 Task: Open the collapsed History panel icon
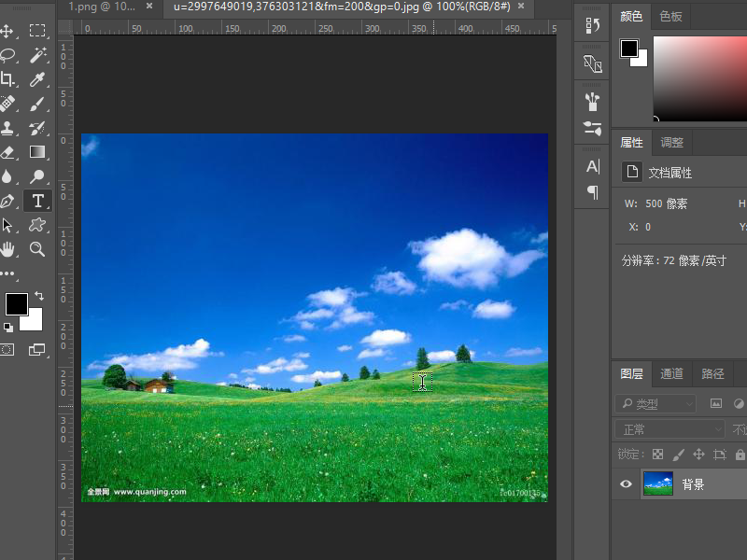(593, 25)
